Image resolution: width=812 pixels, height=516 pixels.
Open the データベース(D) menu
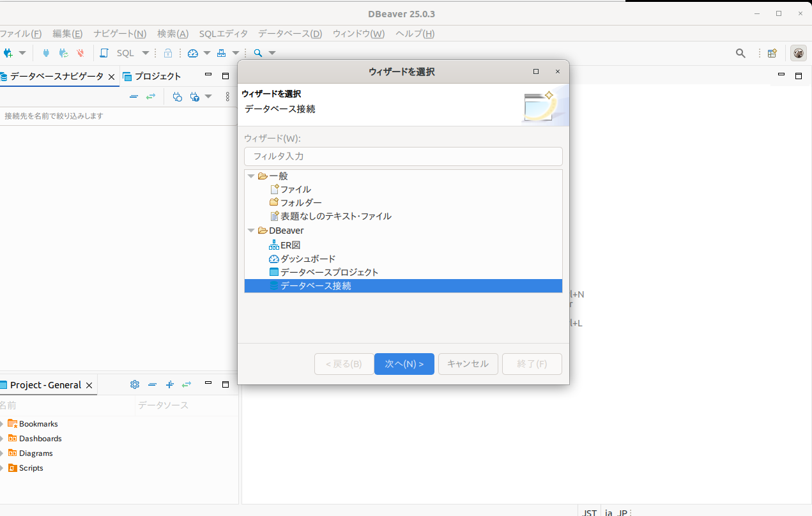pyautogui.click(x=290, y=34)
